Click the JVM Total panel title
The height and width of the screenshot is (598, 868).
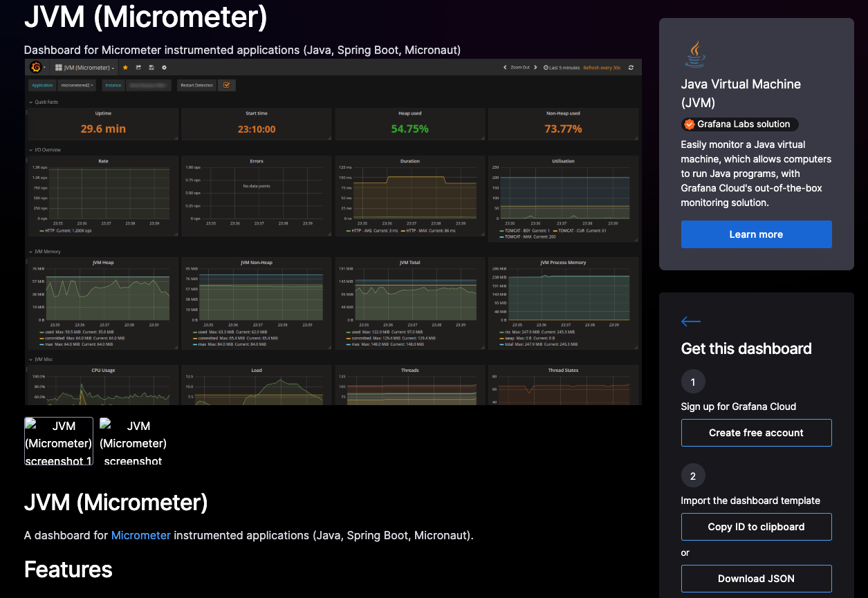pyautogui.click(x=410, y=263)
